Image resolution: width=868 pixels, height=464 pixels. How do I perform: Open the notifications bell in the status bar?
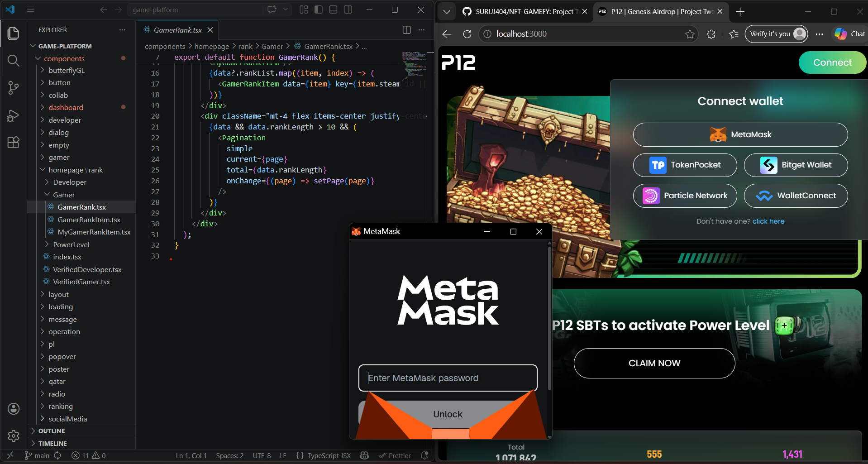click(x=424, y=455)
